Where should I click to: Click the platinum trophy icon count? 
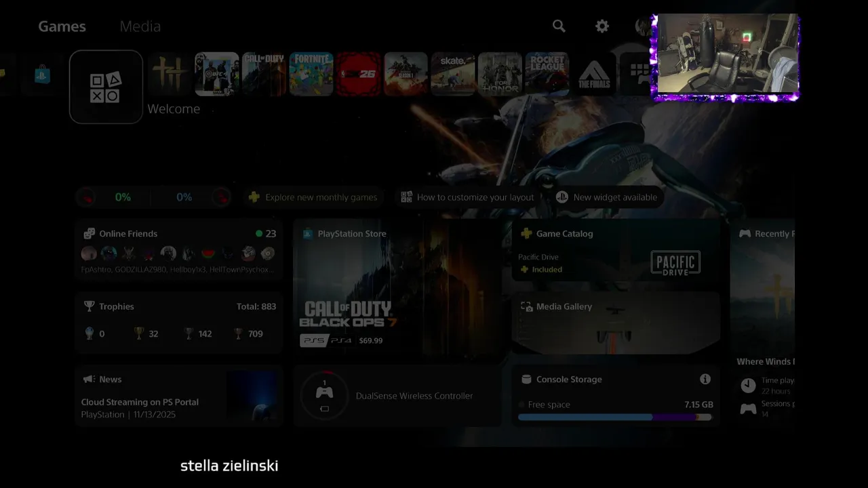click(94, 333)
